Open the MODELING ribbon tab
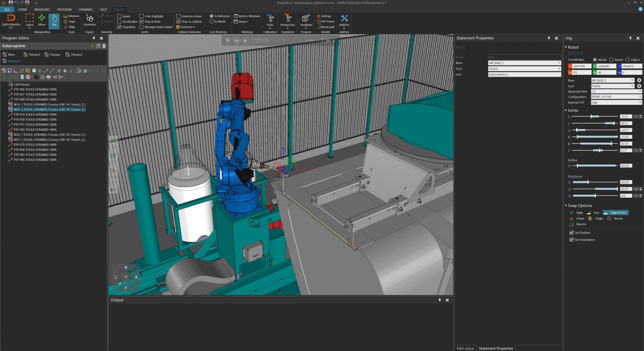 42,9
